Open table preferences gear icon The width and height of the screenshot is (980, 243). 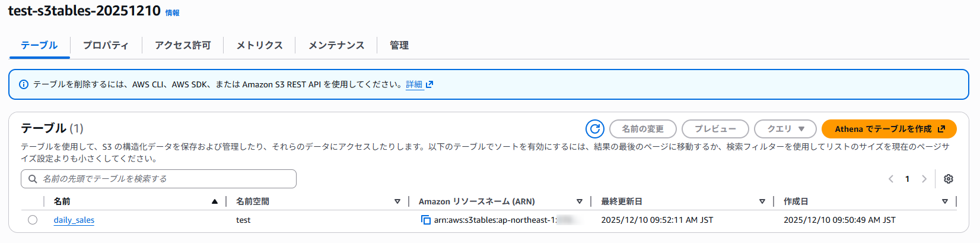[x=949, y=179]
